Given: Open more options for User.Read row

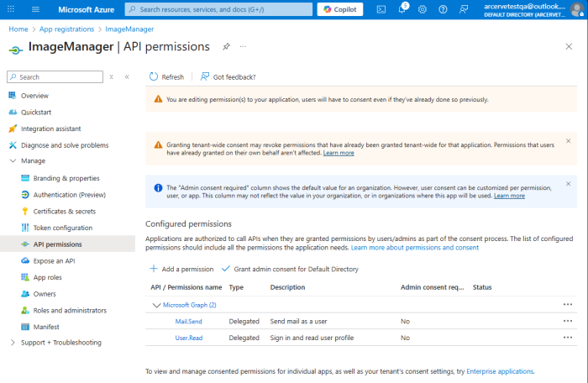Looking at the screenshot, I should (x=568, y=338).
